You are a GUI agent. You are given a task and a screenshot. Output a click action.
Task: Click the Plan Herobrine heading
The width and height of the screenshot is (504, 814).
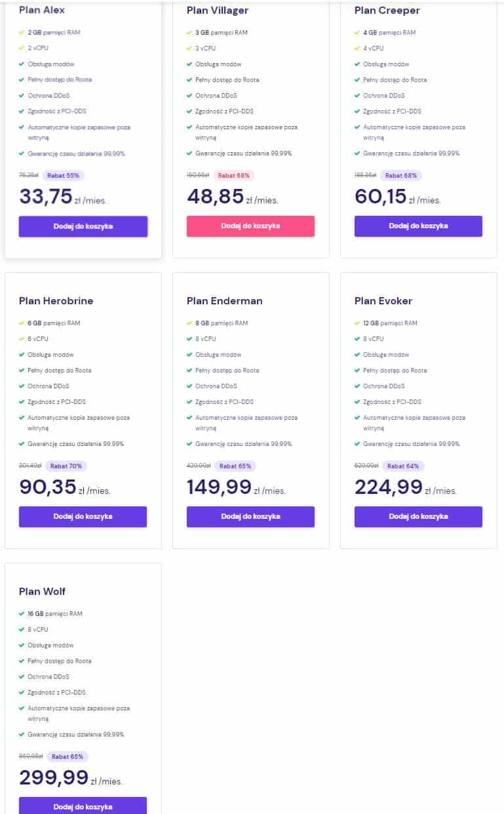[x=56, y=301]
